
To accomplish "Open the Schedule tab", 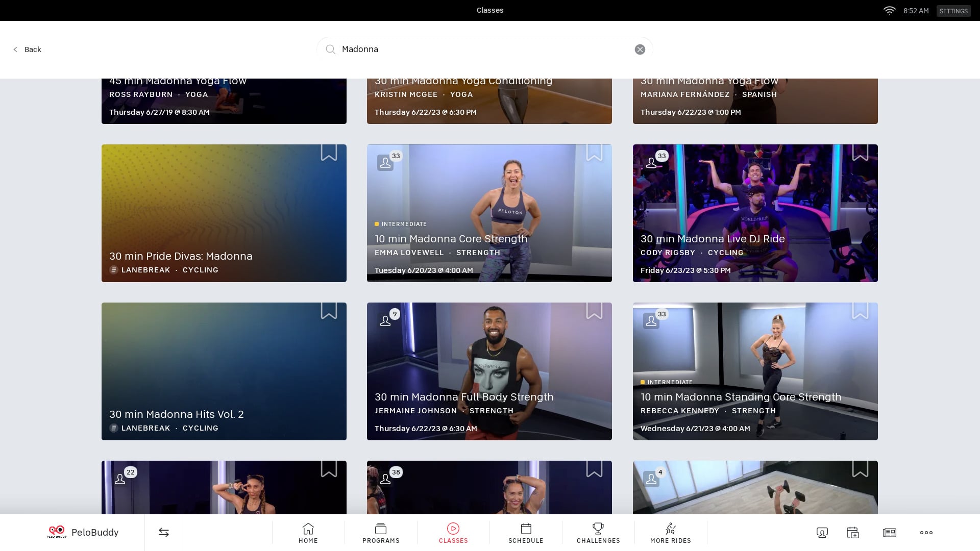I will pyautogui.click(x=526, y=533).
